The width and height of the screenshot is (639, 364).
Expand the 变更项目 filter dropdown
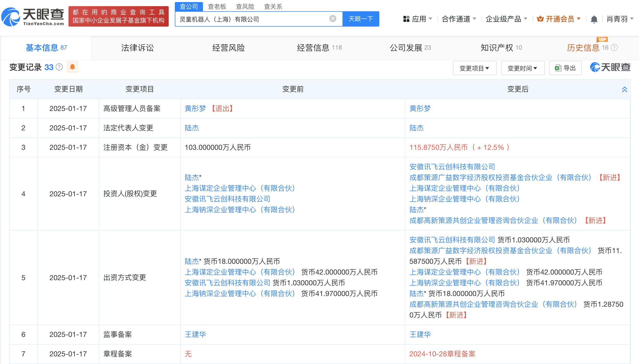(x=474, y=68)
